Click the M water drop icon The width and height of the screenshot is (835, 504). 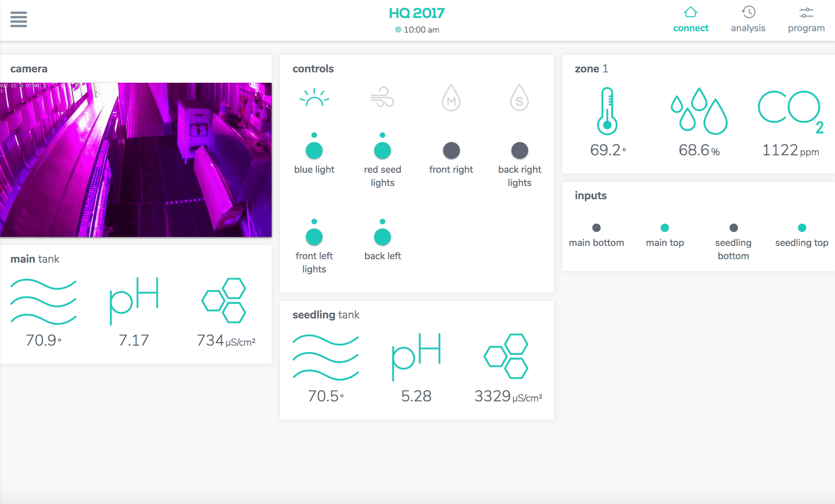451,98
